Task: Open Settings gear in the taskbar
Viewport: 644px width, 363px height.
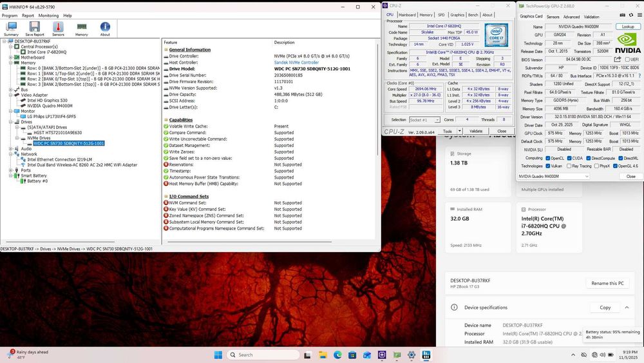Action: (412, 355)
